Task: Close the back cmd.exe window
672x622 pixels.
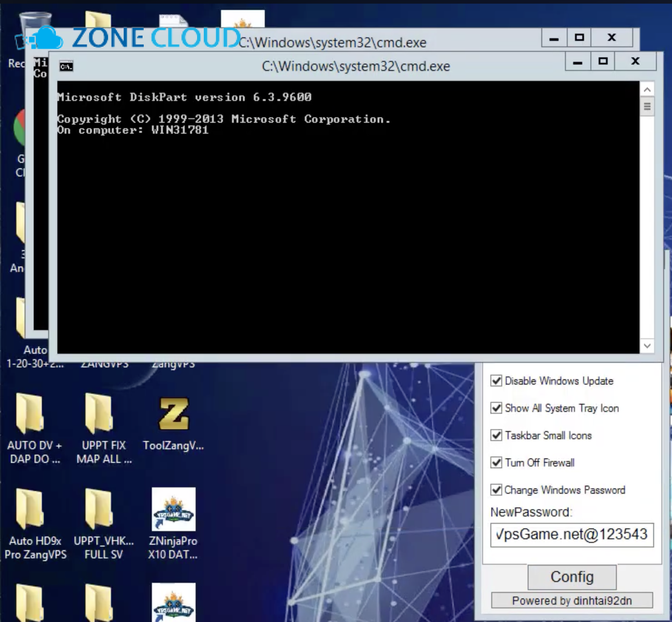Action: 611,38
